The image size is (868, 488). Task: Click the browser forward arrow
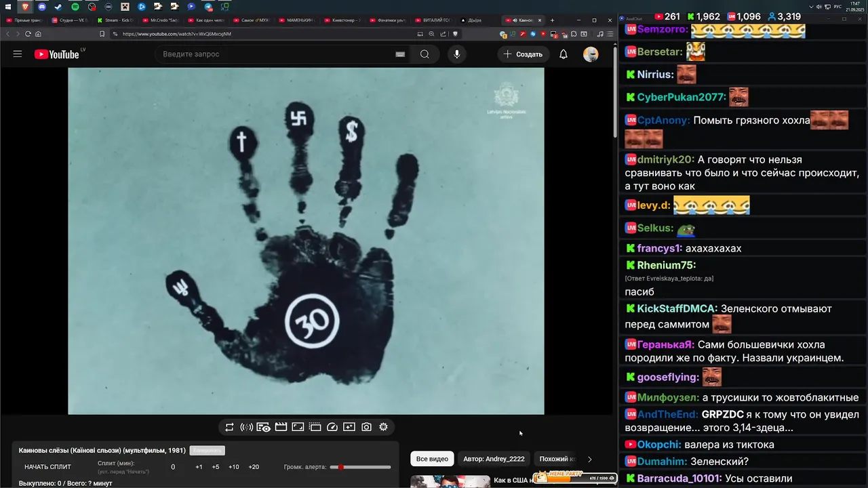(x=18, y=34)
